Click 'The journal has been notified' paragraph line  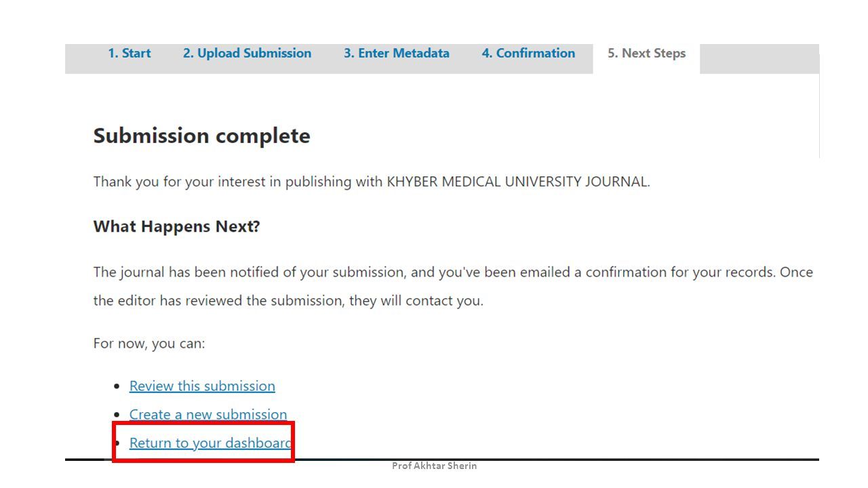click(453, 272)
